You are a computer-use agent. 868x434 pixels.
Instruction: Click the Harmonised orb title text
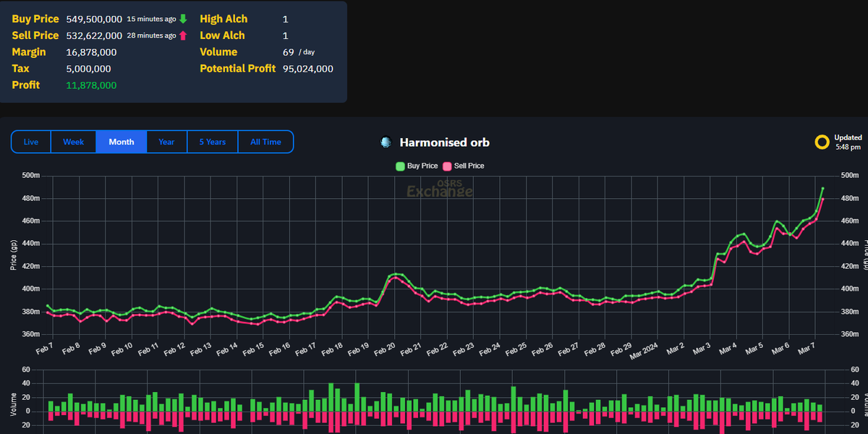pyautogui.click(x=443, y=142)
